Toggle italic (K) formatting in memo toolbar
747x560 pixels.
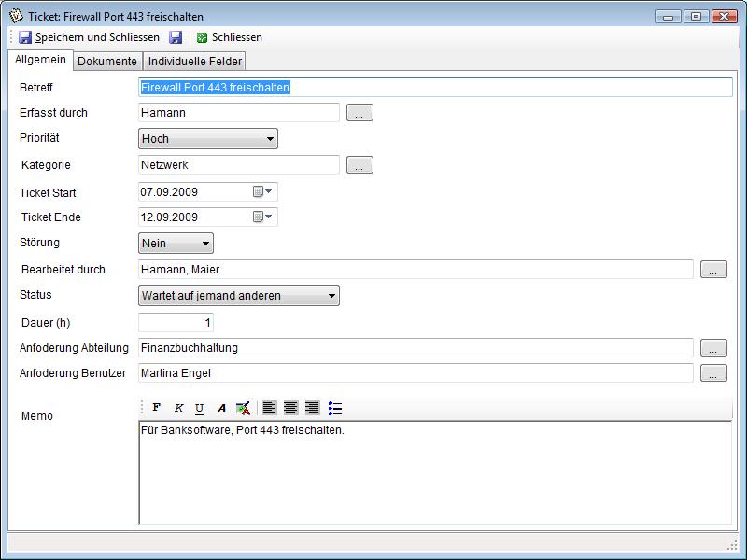[x=178, y=408]
